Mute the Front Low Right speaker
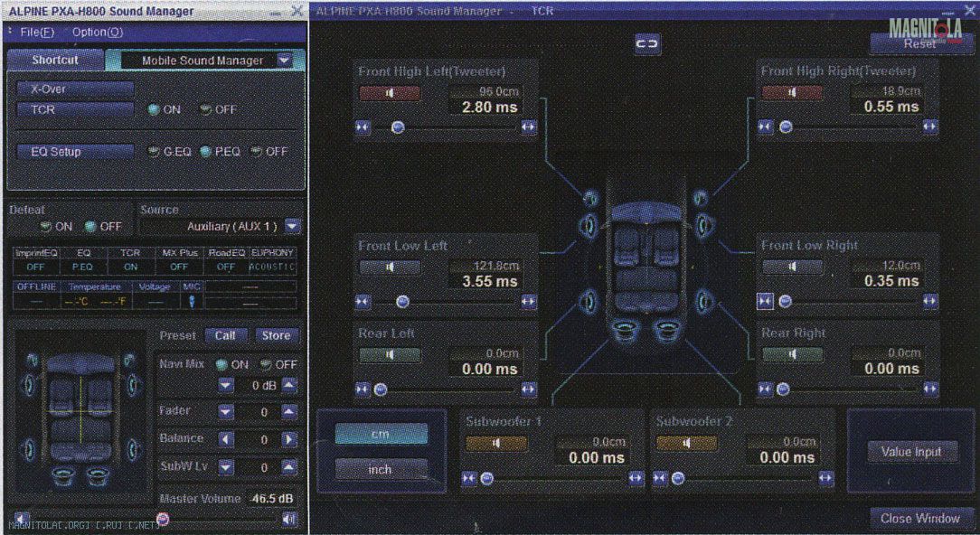 [x=793, y=267]
